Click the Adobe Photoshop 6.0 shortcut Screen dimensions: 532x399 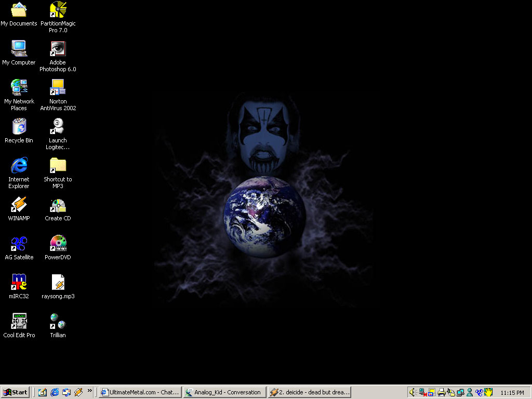(58, 56)
